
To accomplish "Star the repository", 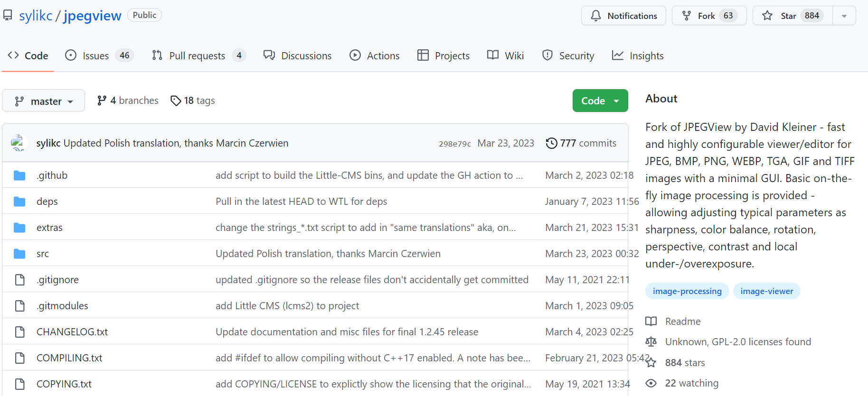I will click(x=793, y=16).
